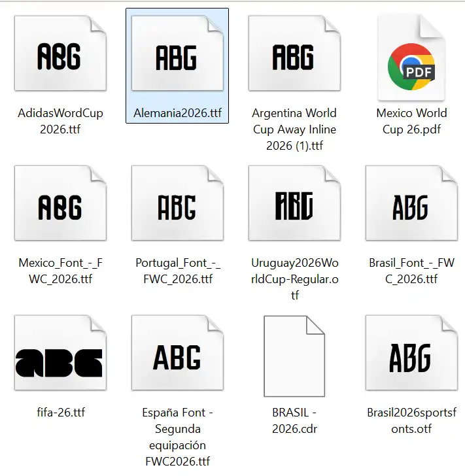Image resolution: width=465 pixels, height=476 pixels.
Task: Click the Alemania2026.ttf file icon
Action: point(177,54)
